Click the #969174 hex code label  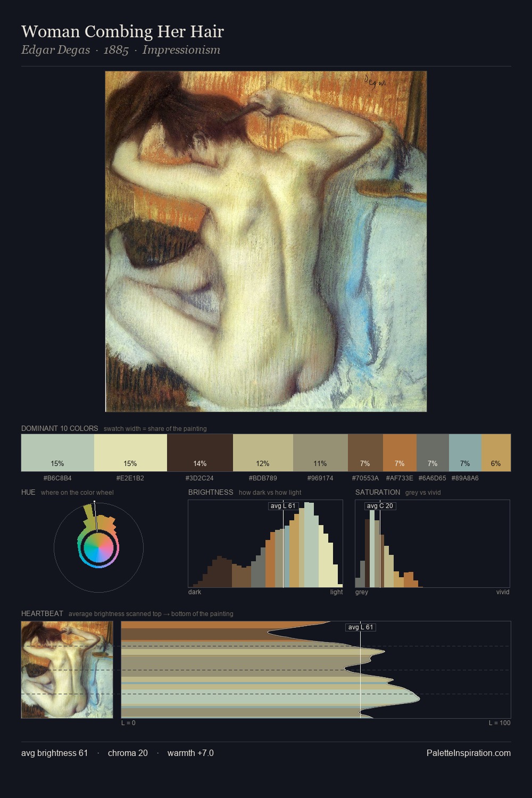[320, 478]
